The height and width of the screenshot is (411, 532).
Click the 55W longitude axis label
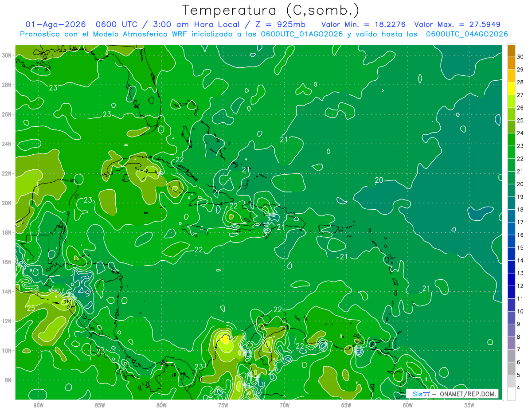pos(469,405)
